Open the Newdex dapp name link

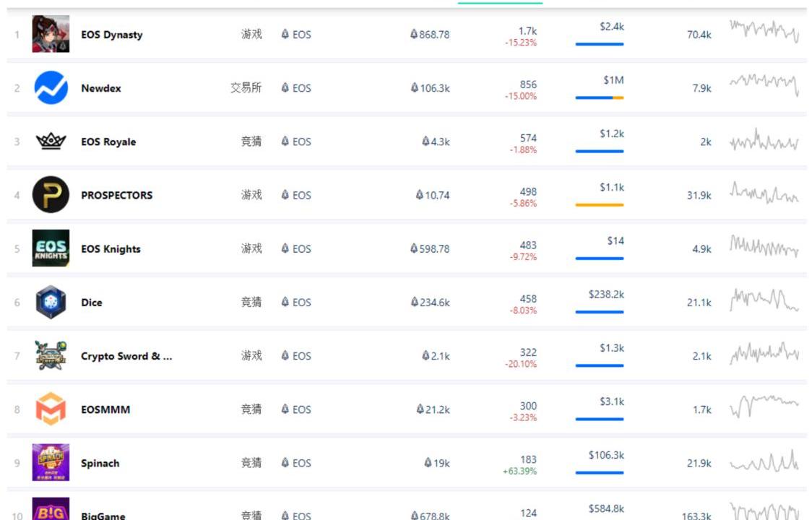click(x=101, y=88)
